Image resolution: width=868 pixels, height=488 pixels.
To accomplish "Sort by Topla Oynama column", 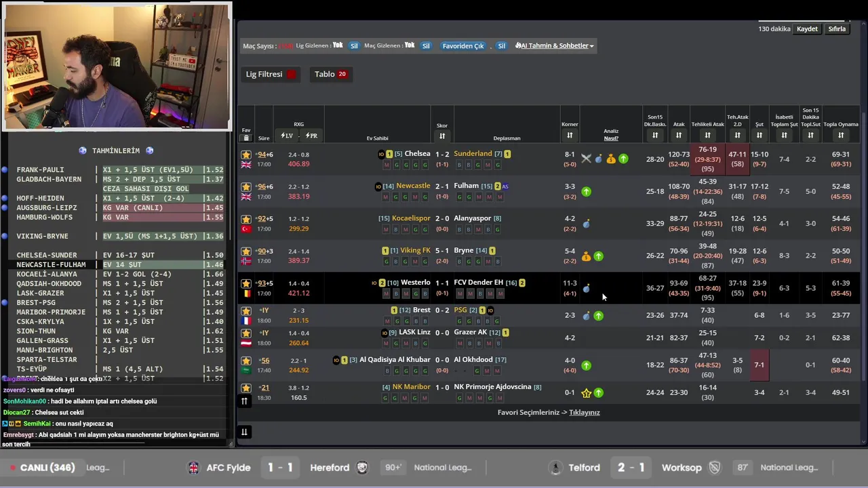I will click(x=841, y=136).
